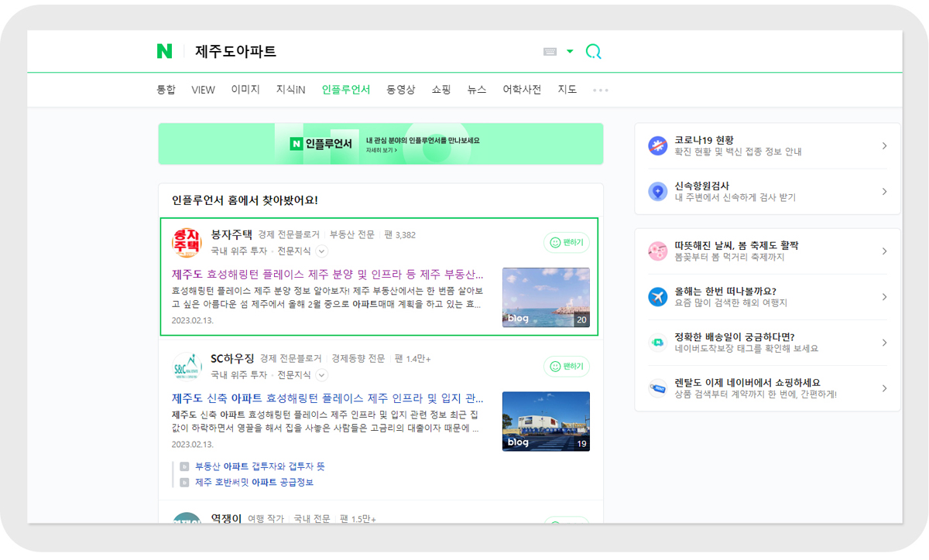The width and height of the screenshot is (929, 560).
Task: Click the blue airplane icon for 올해는 한번 떠나볼까?
Action: 657,297
